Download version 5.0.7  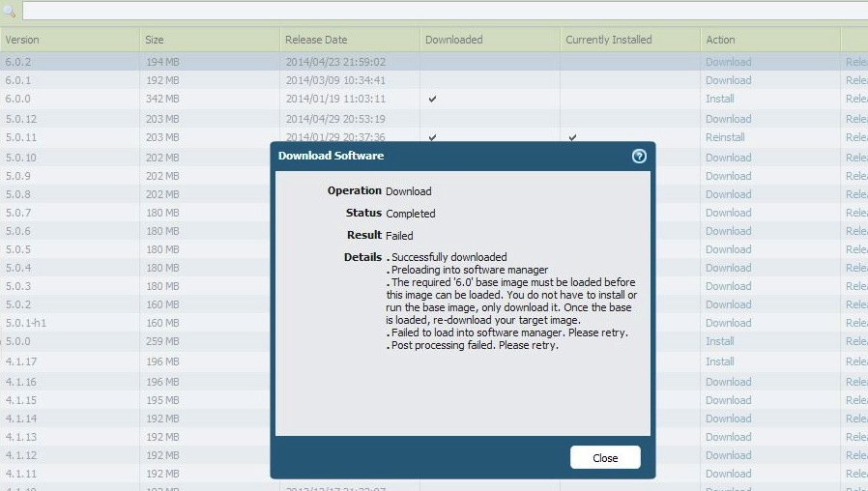pos(729,213)
